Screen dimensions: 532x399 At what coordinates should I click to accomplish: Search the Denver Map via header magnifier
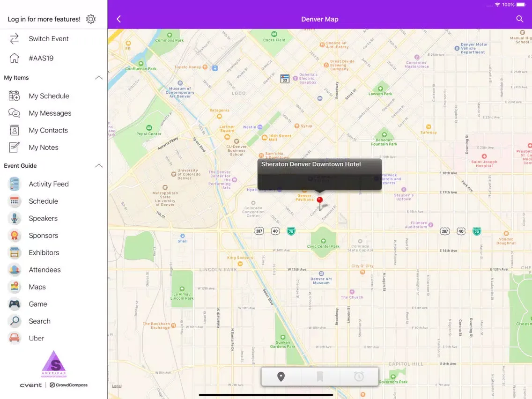519,19
